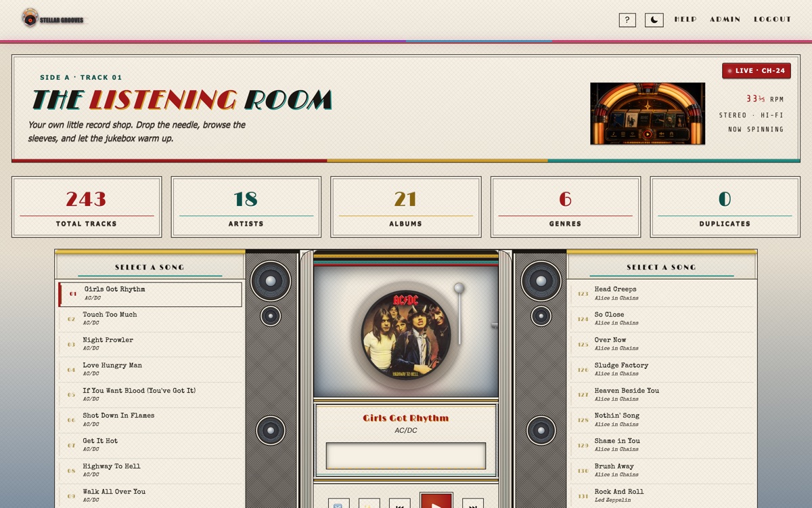
Task: Select If You Want Blood (You've Got It)
Action: [150, 394]
